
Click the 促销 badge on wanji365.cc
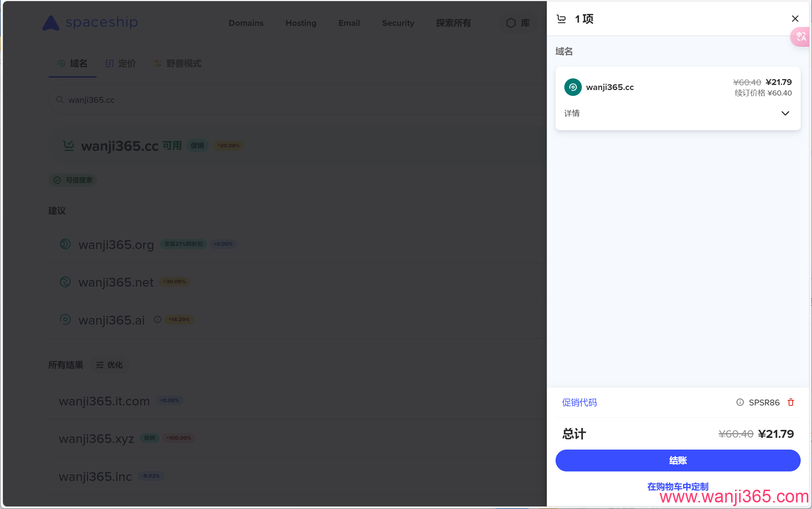197,145
